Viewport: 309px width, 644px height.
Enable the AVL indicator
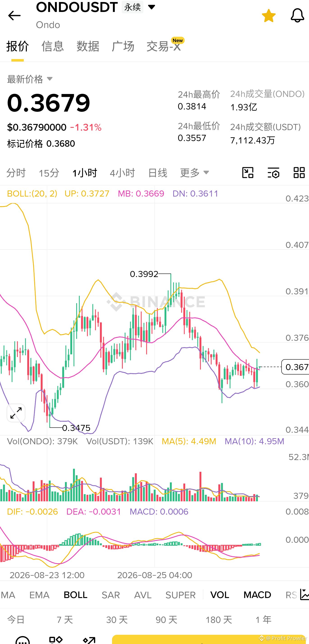click(143, 595)
